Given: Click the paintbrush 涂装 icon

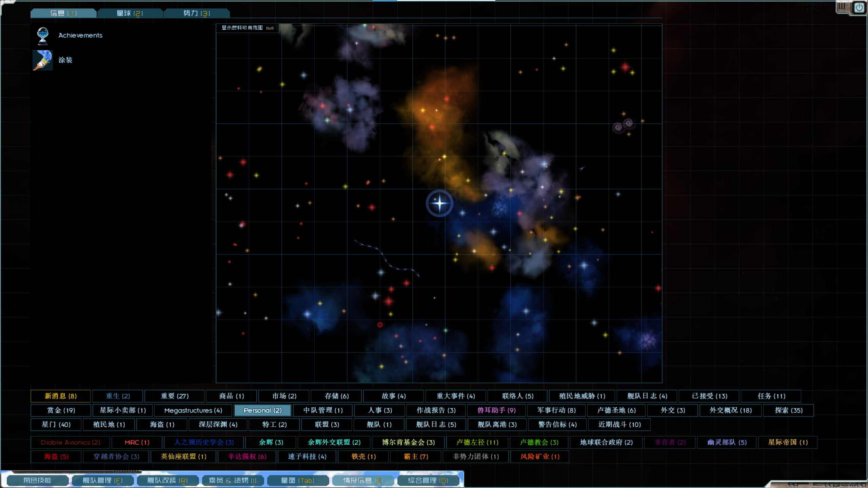Looking at the screenshot, I should (43, 60).
